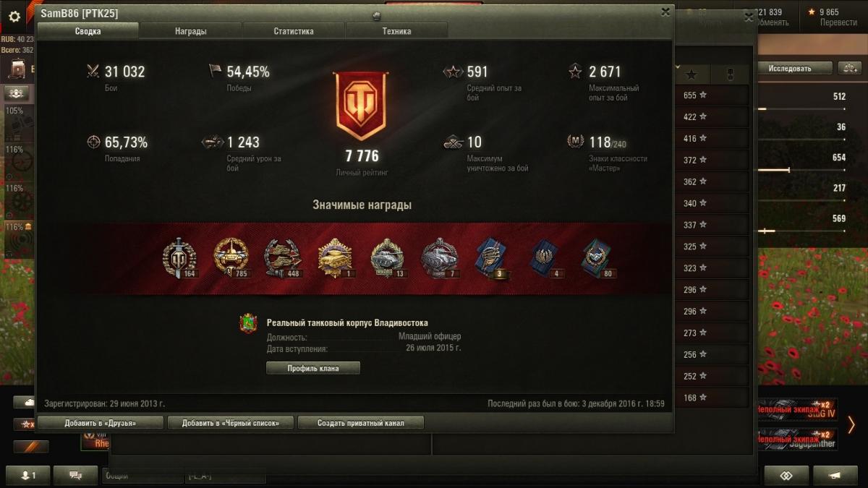Click the StuG IV tank thumbnail
Image resolution: width=868 pixels, height=488 pixels.
tap(796, 410)
